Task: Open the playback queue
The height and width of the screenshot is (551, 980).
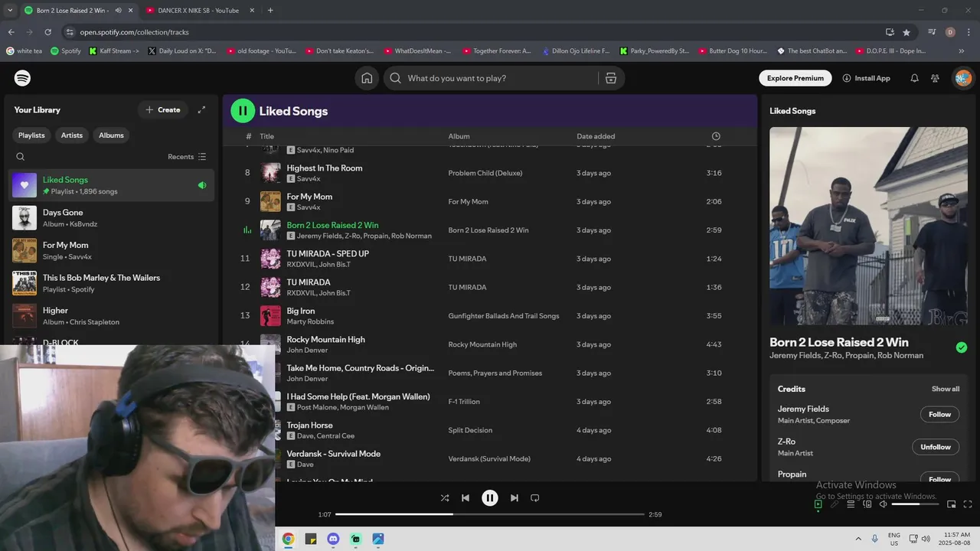Action: pyautogui.click(x=851, y=504)
